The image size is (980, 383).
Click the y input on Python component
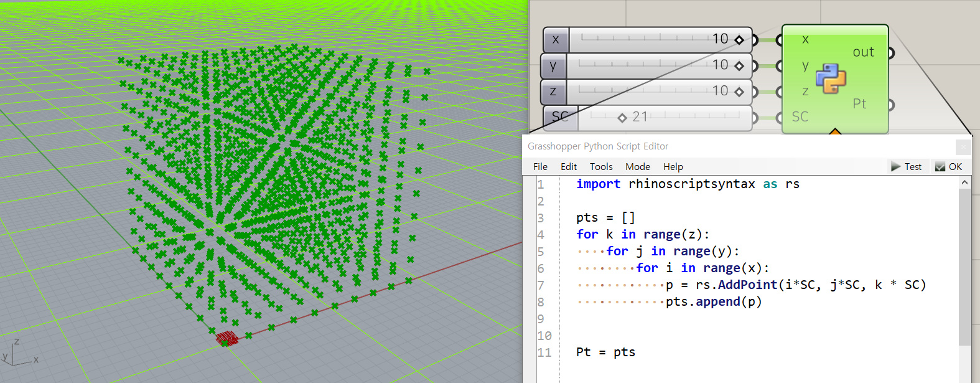[x=805, y=65]
